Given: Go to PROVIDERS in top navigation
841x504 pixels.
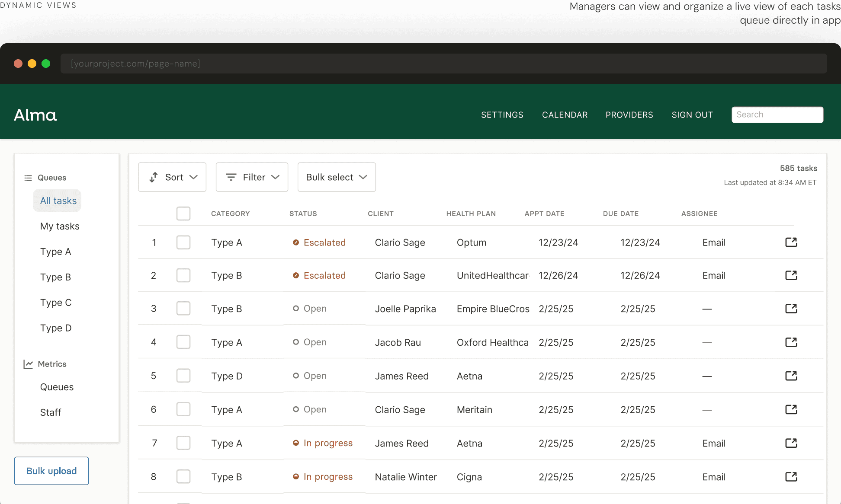Looking at the screenshot, I should tap(629, 115).
